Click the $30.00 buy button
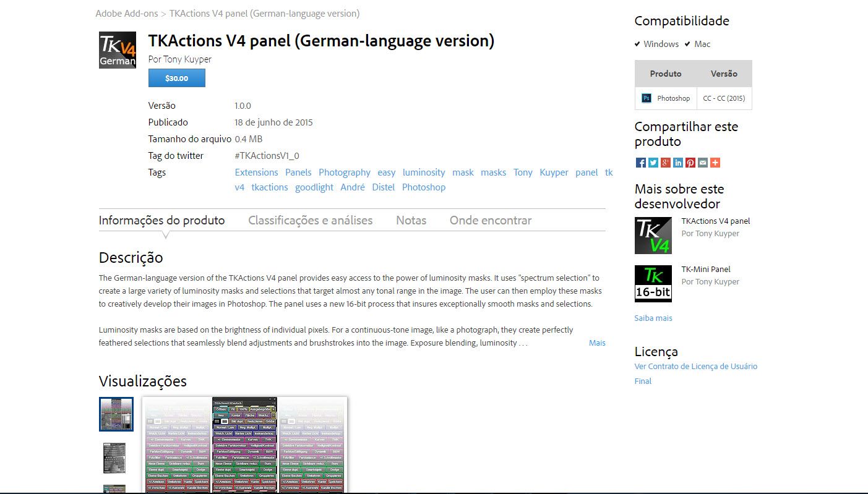The image size is (868, 494). (x=177, y=79)
